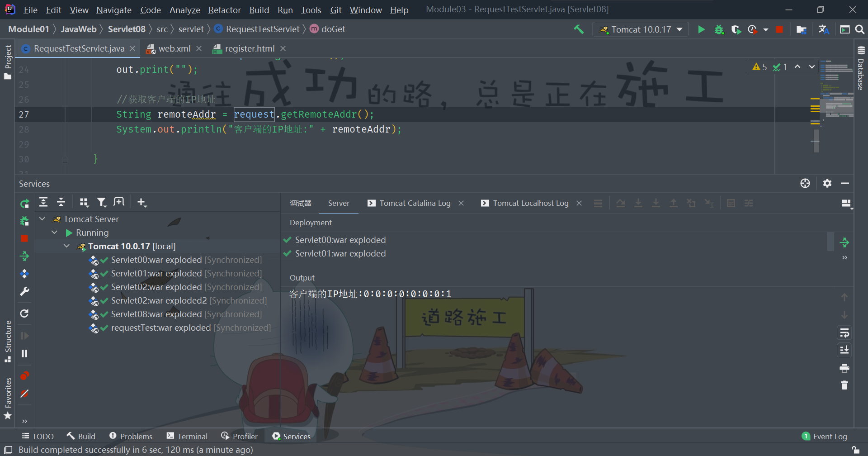
Task: Toggle soft-wrap for the output console
Action: 844,333
